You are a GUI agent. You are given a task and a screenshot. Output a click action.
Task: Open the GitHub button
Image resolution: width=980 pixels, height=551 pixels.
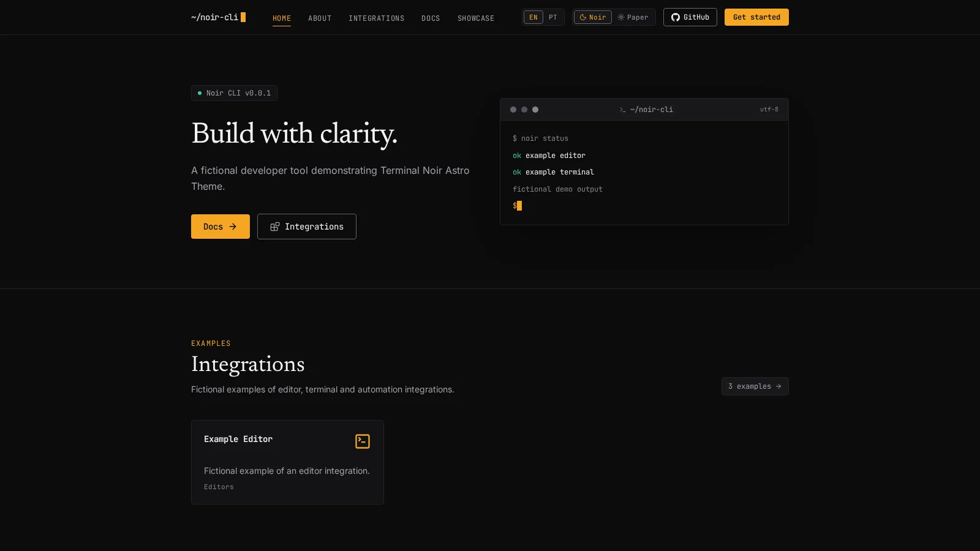690,17
